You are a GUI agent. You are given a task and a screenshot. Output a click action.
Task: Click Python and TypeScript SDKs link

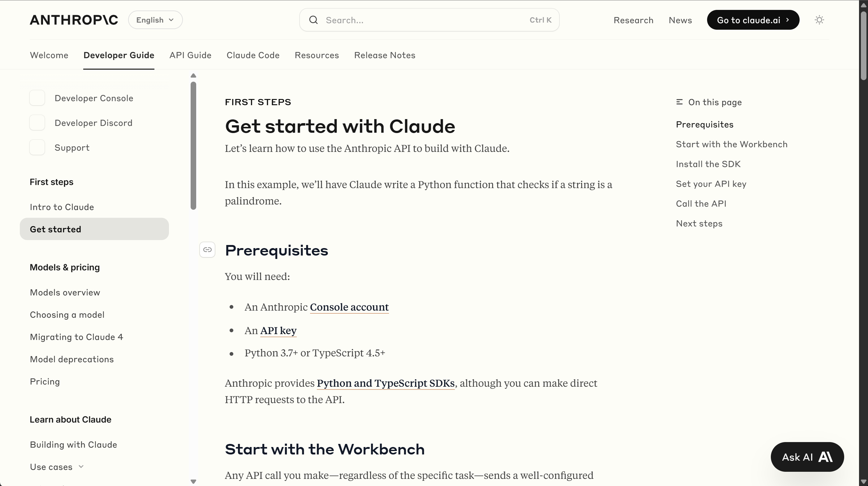point(386,383)
